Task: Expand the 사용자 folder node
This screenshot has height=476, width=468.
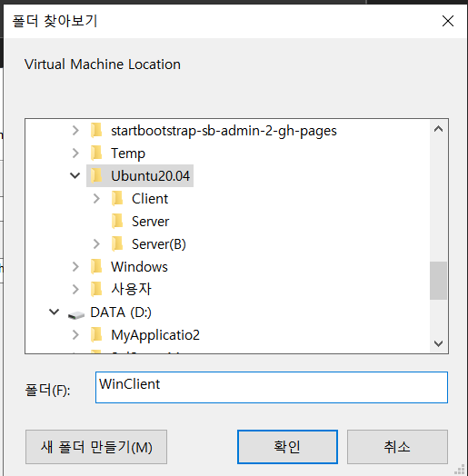Action: 75,289
